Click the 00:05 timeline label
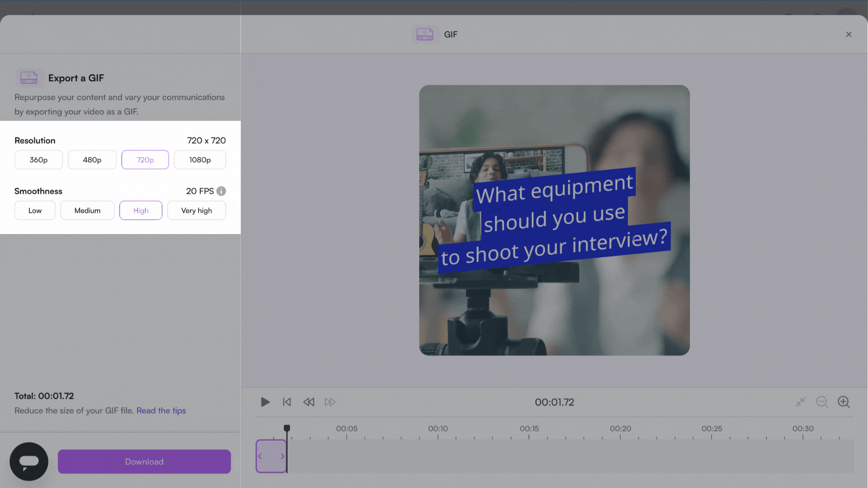 [347, 428]
